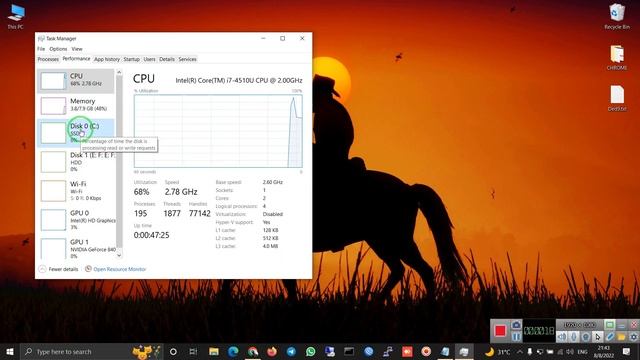Open the Options menu in Task Manager
Screen dimensions: 640x360
pyautogui.click(x=58, y=49)
